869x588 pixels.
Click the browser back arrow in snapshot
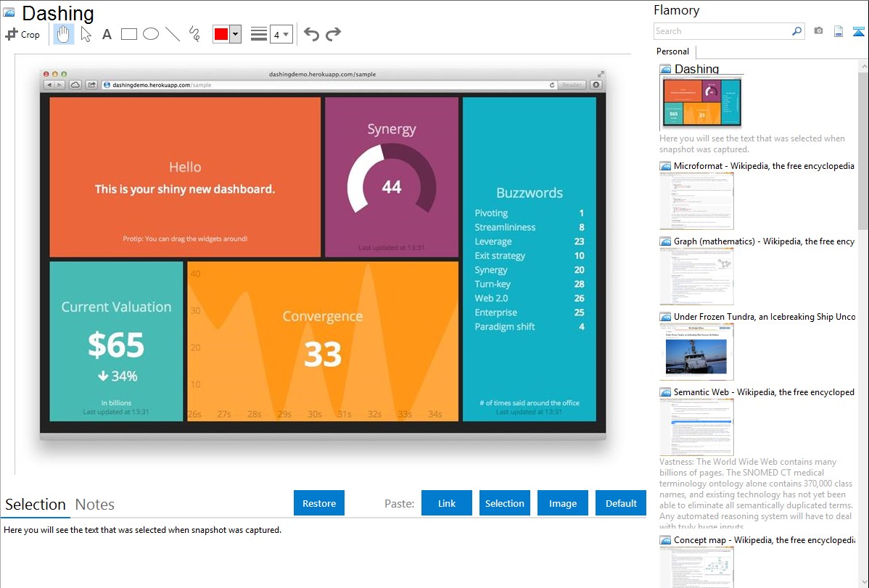[49, 85]
